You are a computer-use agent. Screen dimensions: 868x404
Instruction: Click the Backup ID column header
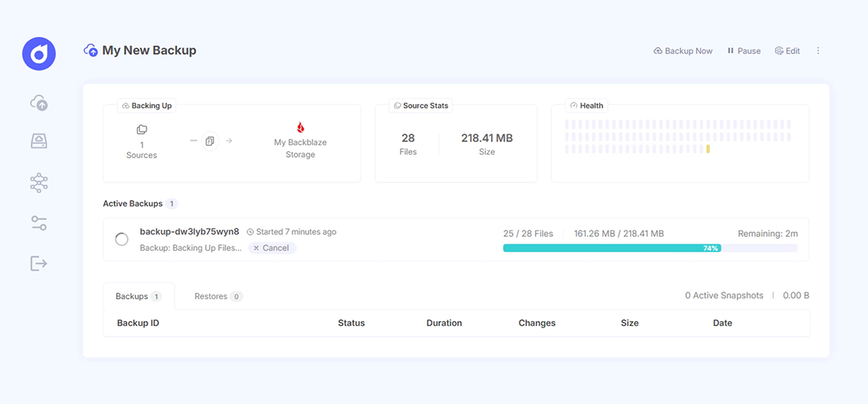pos(138,323)
